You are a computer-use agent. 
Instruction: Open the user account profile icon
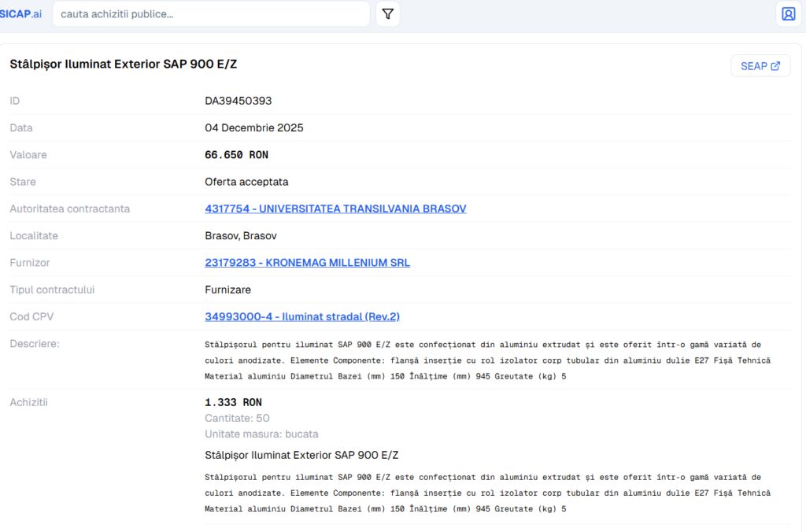tap(788, 14)
